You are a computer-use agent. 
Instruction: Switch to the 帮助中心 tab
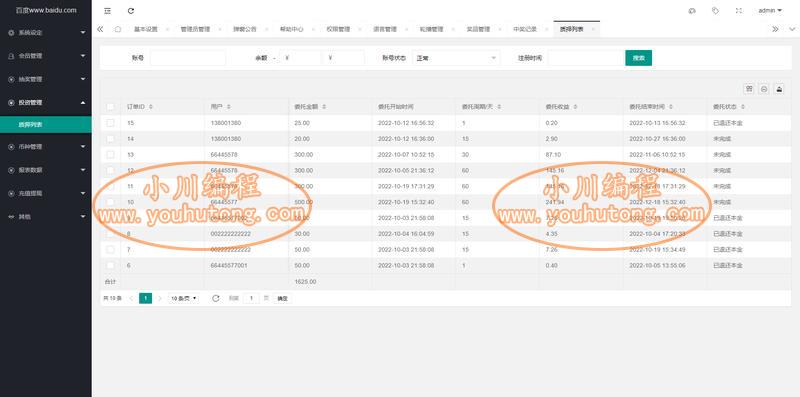[x=291, y=30]
